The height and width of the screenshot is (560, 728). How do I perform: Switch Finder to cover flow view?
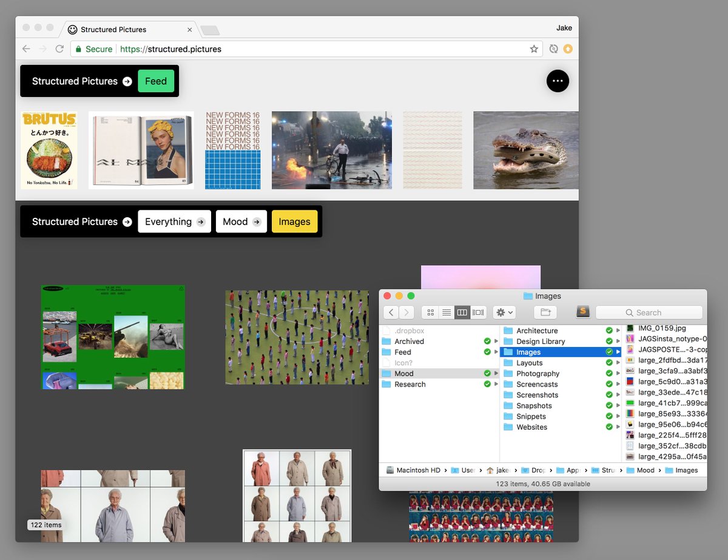(478, 312)
